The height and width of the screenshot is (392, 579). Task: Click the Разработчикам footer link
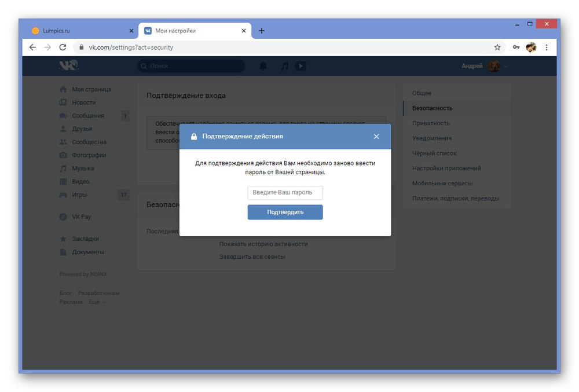coord(98,293)
